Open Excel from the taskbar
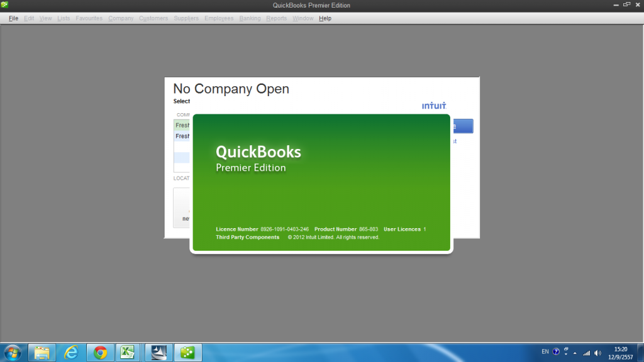The height and width of the screenshot is (362, 644). click(x=128, y=353)
